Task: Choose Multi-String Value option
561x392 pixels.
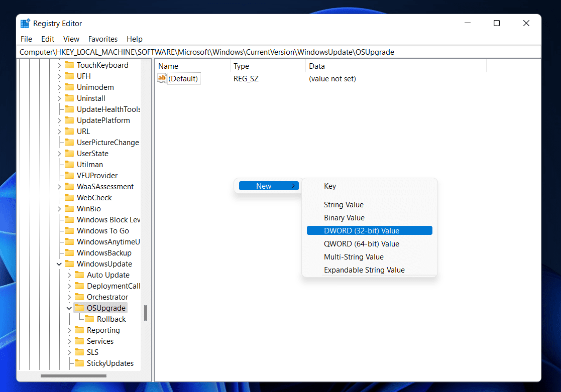Action: point(370,257)
